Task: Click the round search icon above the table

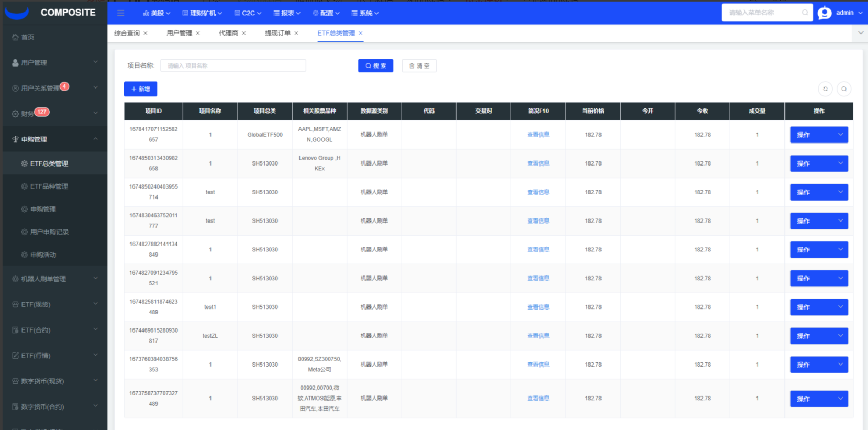Action: 844,89
